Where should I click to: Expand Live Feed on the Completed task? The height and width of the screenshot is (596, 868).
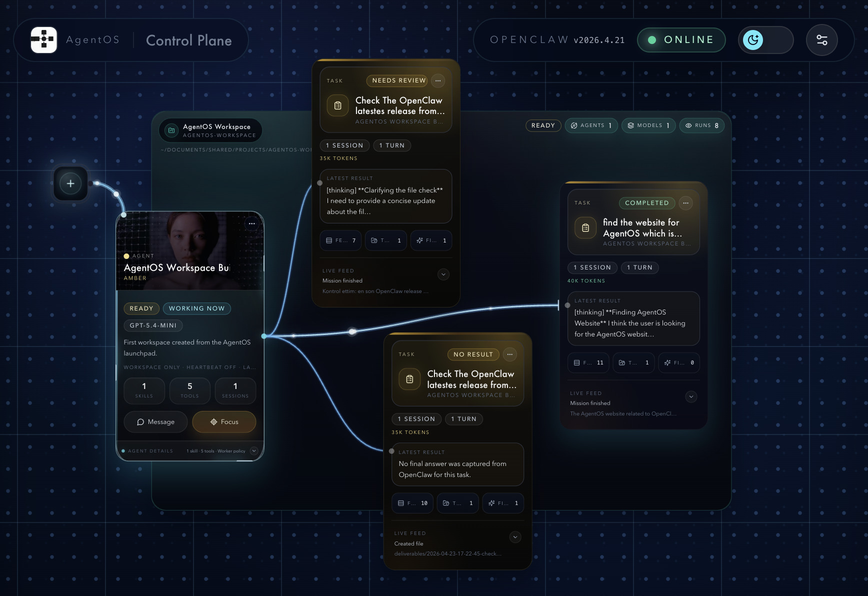pyautogui.click(x=691, y=397)
